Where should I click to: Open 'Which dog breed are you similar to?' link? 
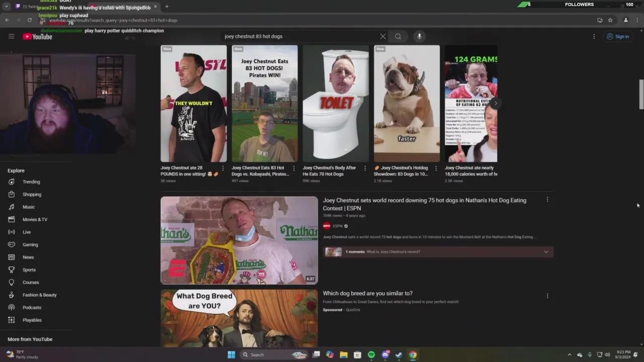[x=368, y=293]
